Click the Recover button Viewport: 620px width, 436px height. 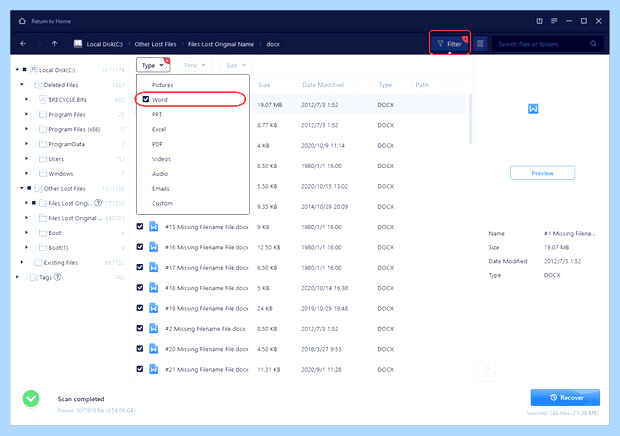click(x=565, y=398)
